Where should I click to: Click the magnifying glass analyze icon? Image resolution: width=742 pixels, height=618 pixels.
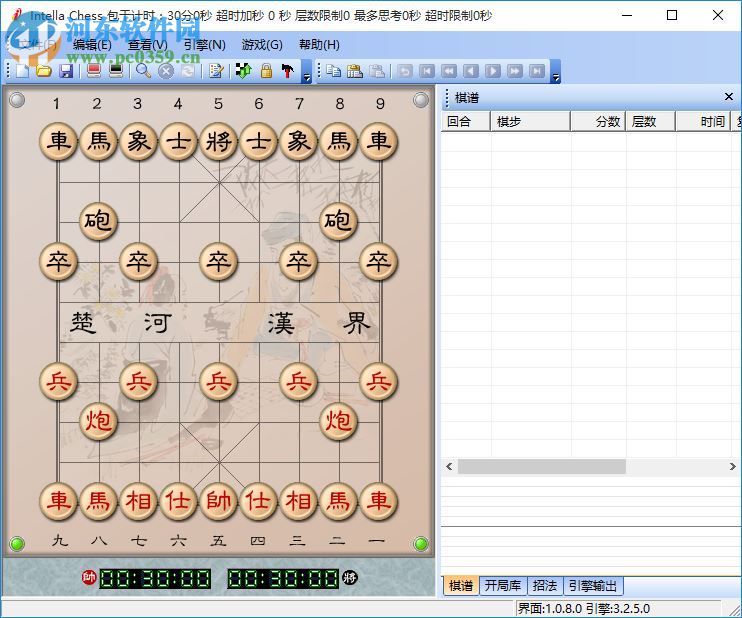tap(144, 71)
